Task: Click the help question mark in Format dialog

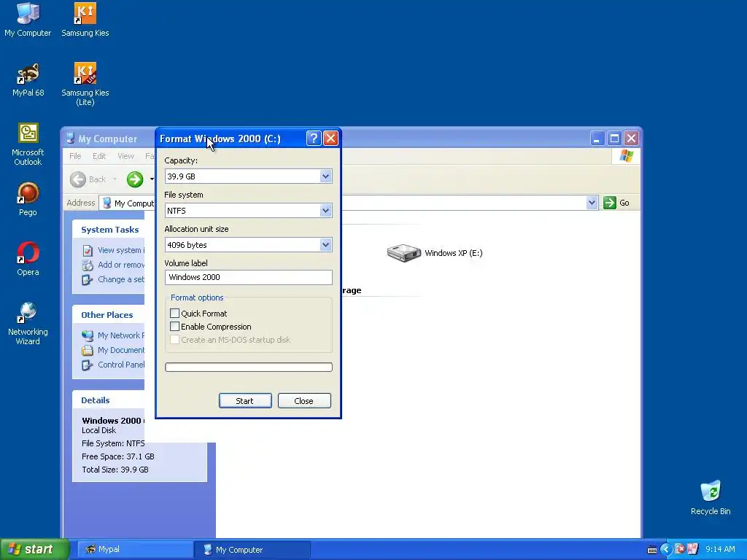Action: [314, 139]
